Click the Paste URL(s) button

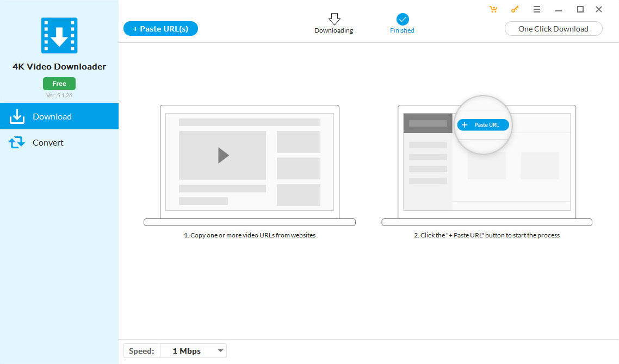(x=160, y=28)
